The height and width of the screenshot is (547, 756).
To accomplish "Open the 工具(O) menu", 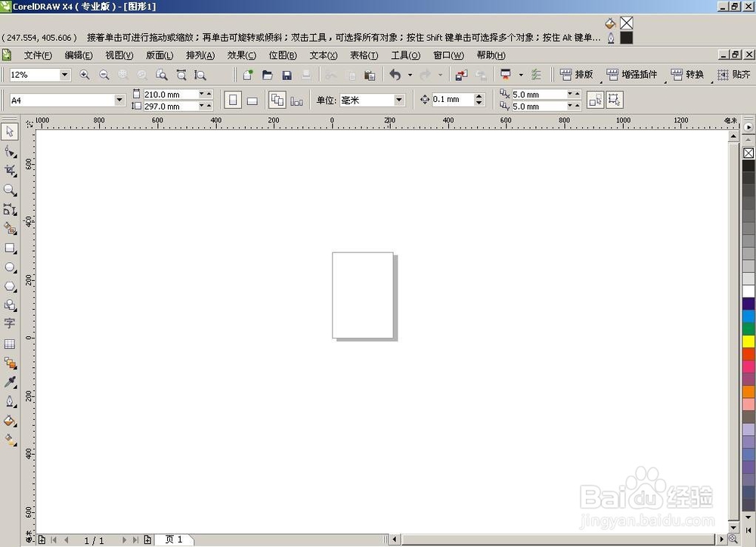I will [x=405, y=55].
